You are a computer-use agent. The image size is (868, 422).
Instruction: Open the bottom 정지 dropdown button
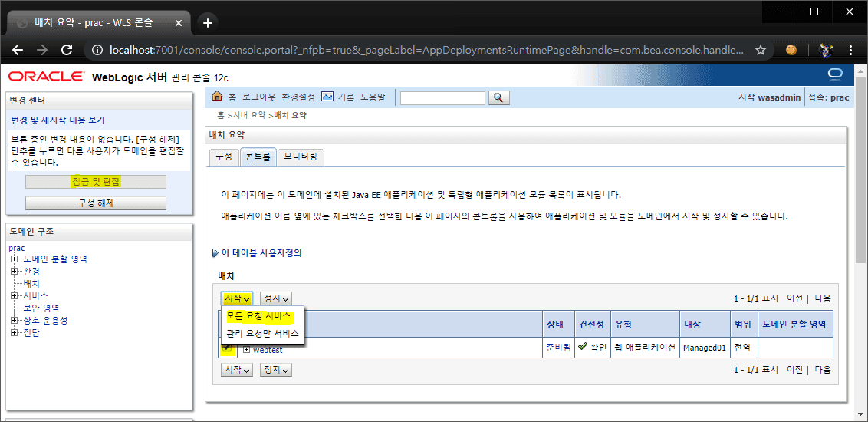coord(276,369)
